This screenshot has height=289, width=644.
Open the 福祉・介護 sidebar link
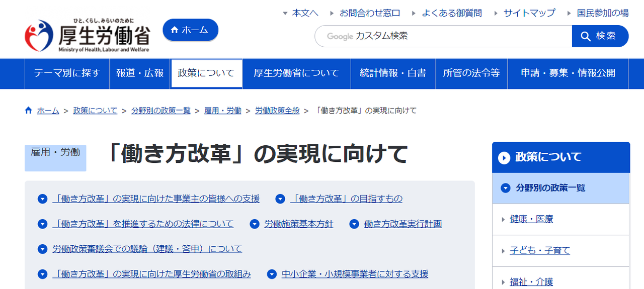[x=531, y=282]
